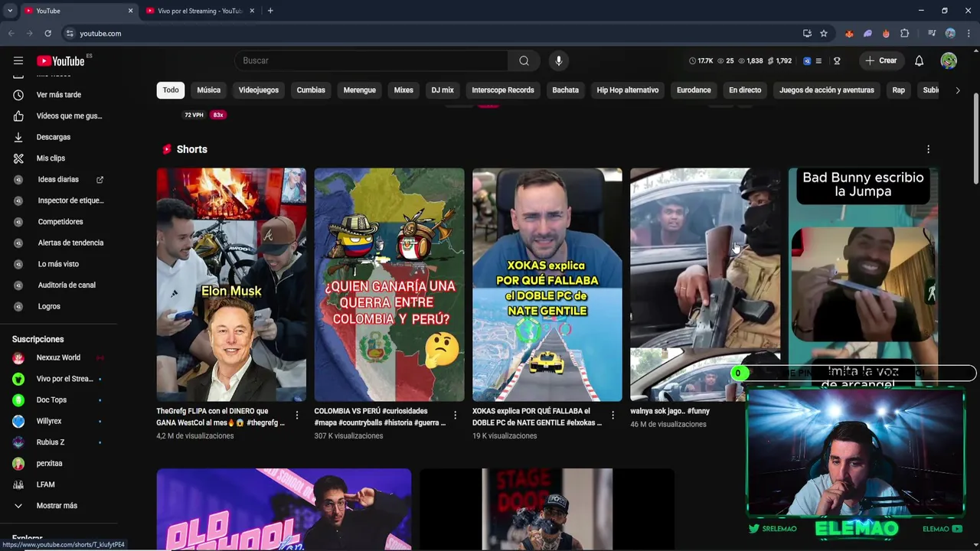Open the trophy icon in YouTube header
The image size is (980, 551).
pyautogui.click(x=837, y=60)
